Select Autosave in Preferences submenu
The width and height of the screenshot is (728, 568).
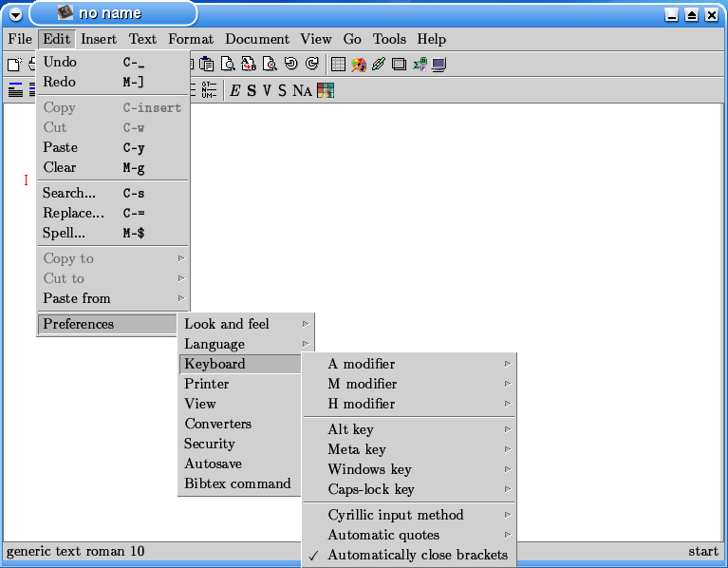tap(240, 464)
